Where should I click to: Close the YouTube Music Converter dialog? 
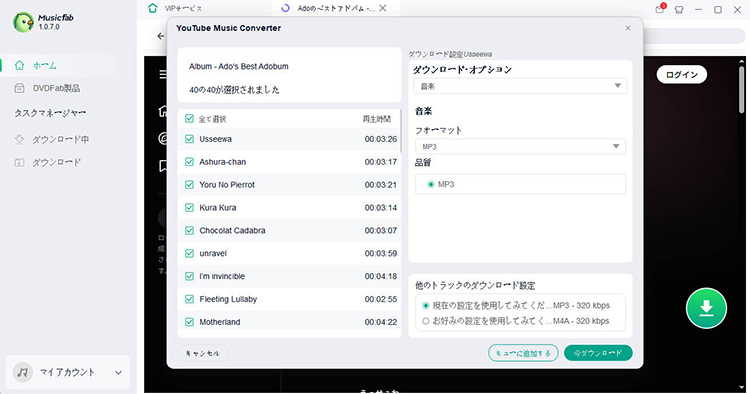click(628, 28)
